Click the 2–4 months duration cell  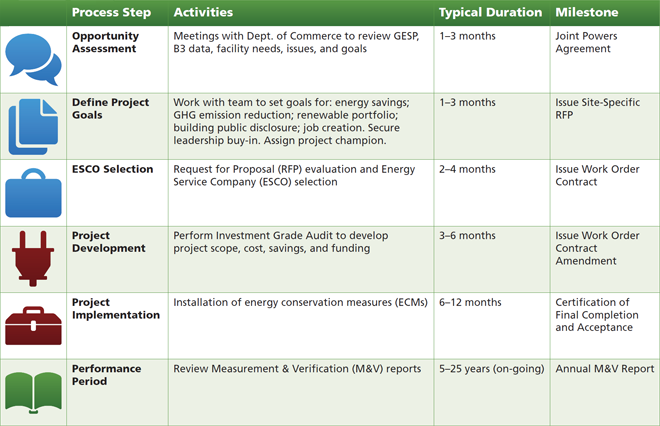coord(467,169)
